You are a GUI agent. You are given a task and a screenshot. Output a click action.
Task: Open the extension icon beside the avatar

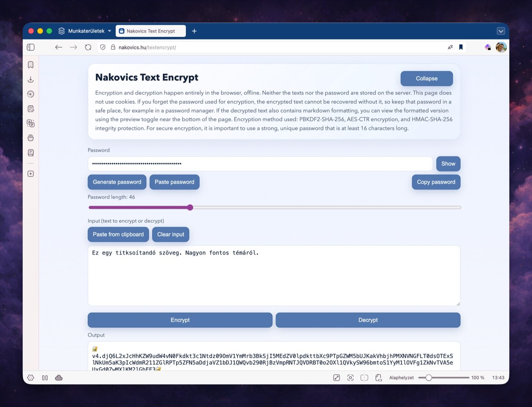[488, 47]
